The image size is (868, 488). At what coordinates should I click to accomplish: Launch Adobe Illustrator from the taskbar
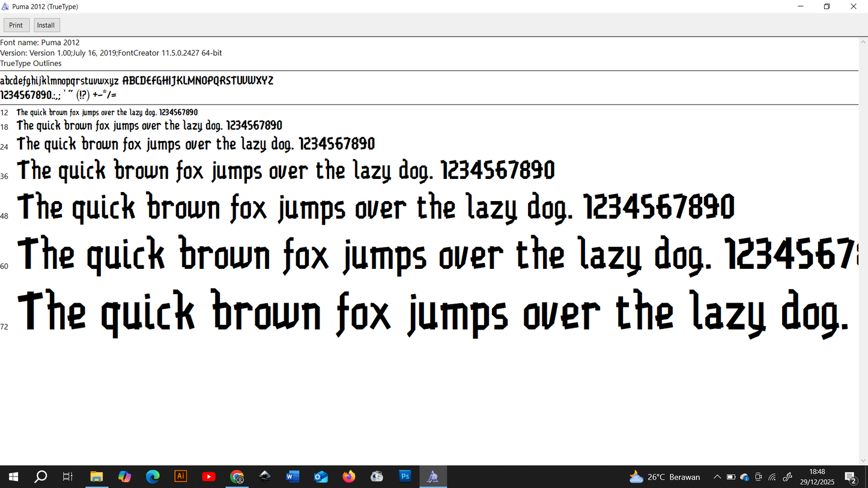(x=180, y=477)
